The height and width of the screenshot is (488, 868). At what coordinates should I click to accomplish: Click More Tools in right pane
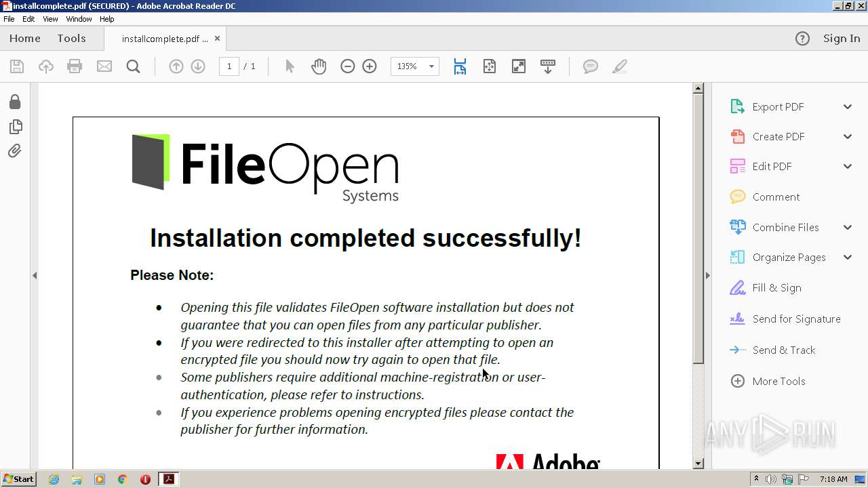(x=779, y=381)
